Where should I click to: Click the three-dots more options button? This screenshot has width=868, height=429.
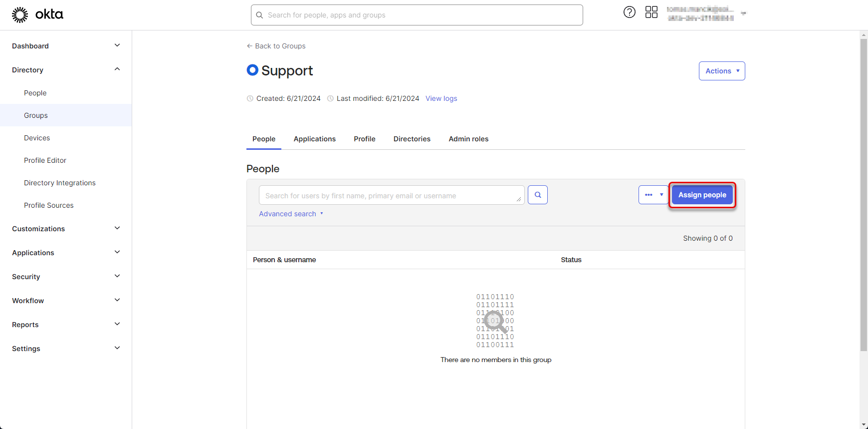[649, 195]
